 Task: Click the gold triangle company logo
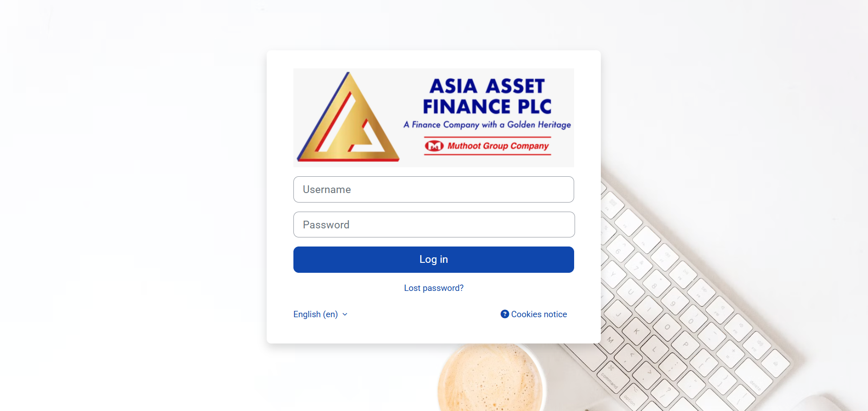(x=348, y=117)
